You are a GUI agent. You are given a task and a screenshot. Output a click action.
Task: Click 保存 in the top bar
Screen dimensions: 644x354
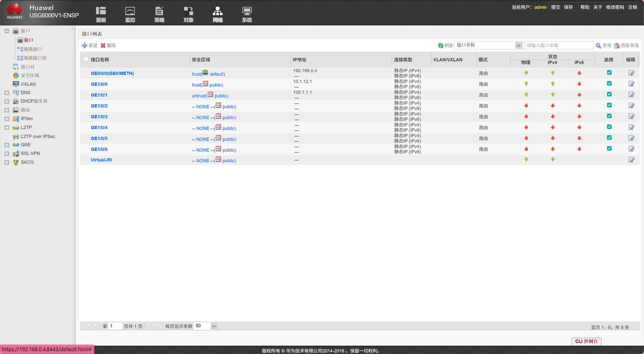tap(568, 7)
